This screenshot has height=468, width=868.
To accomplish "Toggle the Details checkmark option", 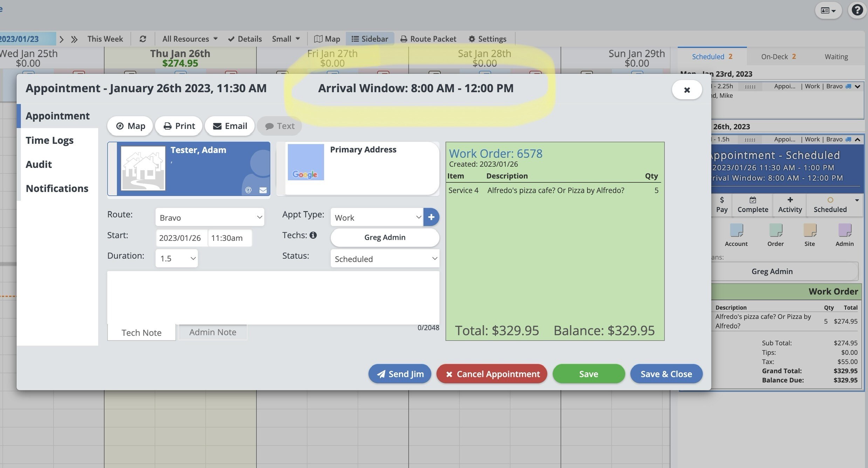I will click(245, 39).
